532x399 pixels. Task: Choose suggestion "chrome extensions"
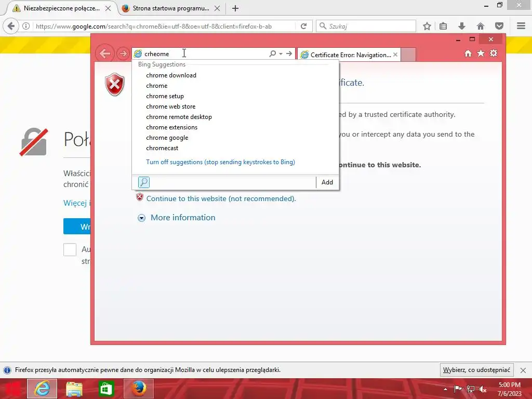171,127
